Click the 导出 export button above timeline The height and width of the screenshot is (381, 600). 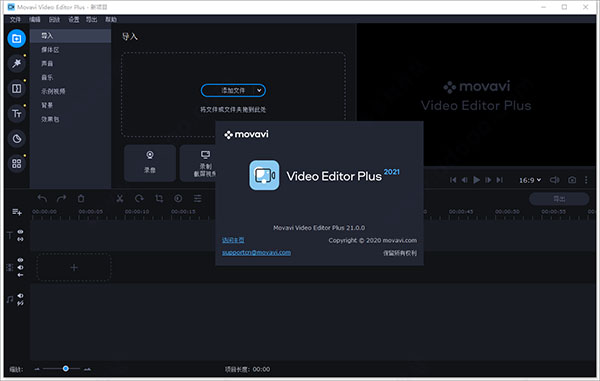[559, 199]
